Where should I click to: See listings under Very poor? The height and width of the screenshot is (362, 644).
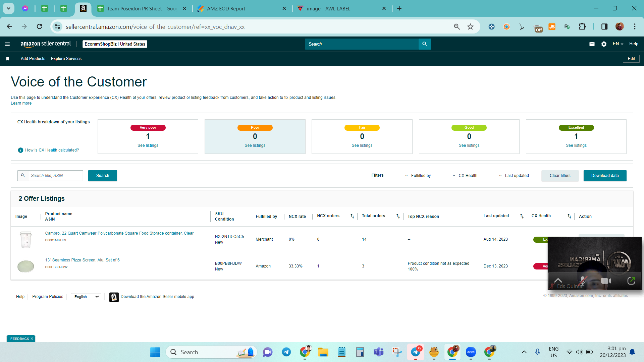pyautogui.click(x=148, y=145)
